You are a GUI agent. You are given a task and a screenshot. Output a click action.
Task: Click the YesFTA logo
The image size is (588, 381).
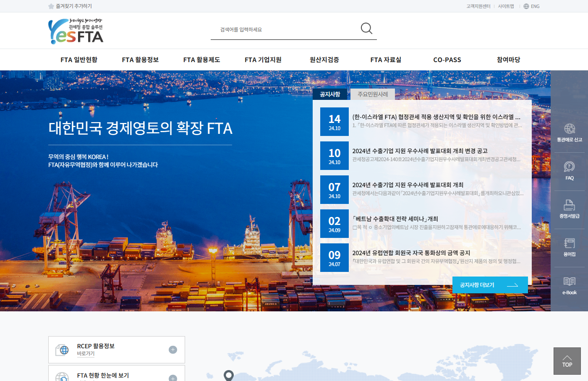pyautogui.click(x=76, y=30)
